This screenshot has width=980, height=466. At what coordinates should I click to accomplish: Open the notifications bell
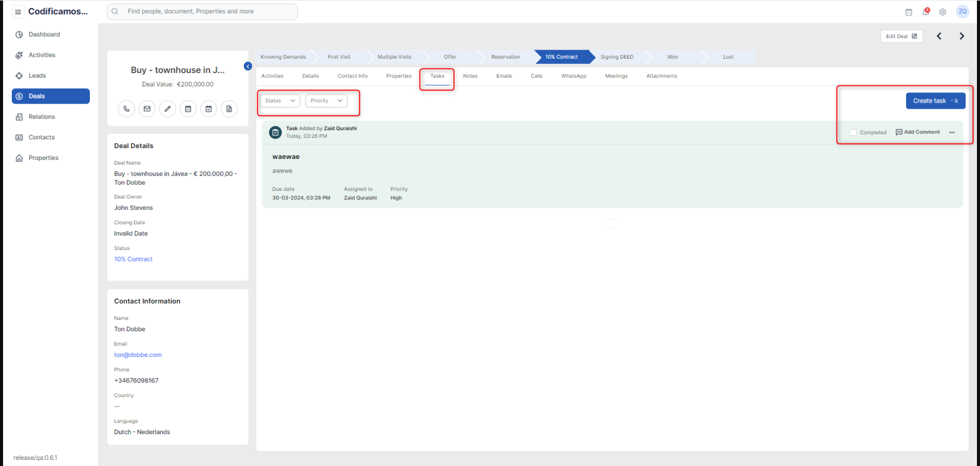point(925,12)
